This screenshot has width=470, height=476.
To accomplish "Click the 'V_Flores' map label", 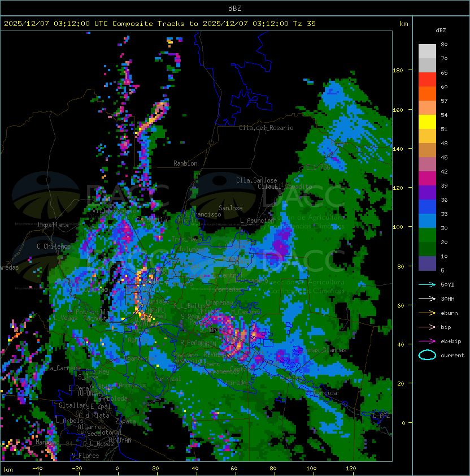I will coord(85,456).
